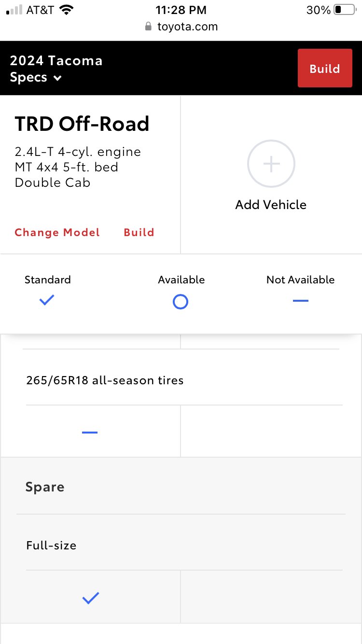
Task: Click the Not Available dash legend icon
Action: click(300, 301)
